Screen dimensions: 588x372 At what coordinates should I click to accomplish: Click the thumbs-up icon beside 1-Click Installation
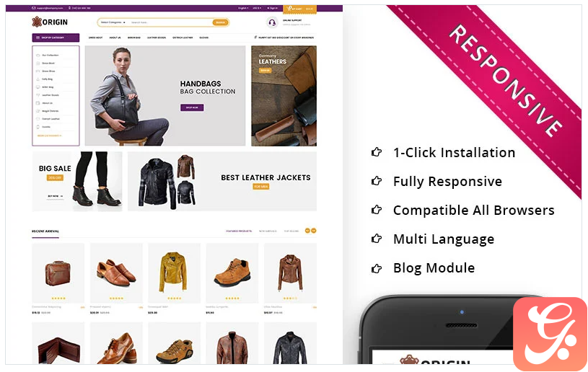377,152
